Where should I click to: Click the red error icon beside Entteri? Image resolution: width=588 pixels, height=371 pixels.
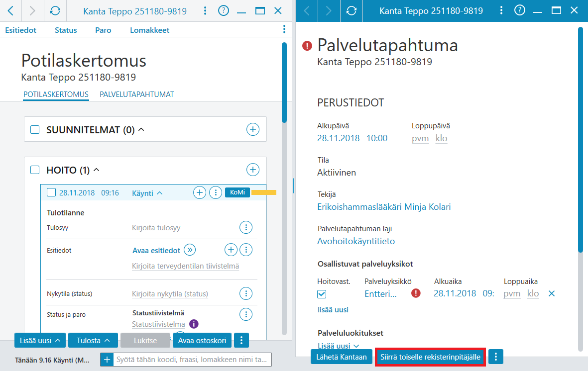[x=416, y=293]
